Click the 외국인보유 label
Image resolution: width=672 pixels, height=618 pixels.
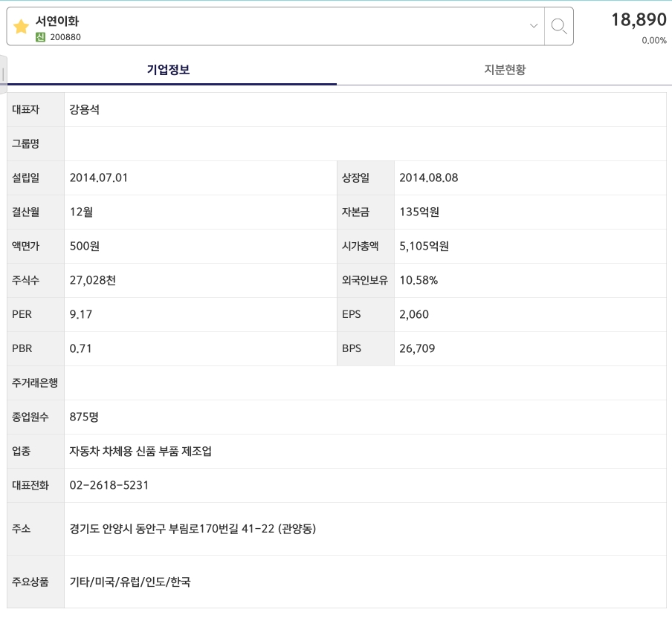(365, 280)
